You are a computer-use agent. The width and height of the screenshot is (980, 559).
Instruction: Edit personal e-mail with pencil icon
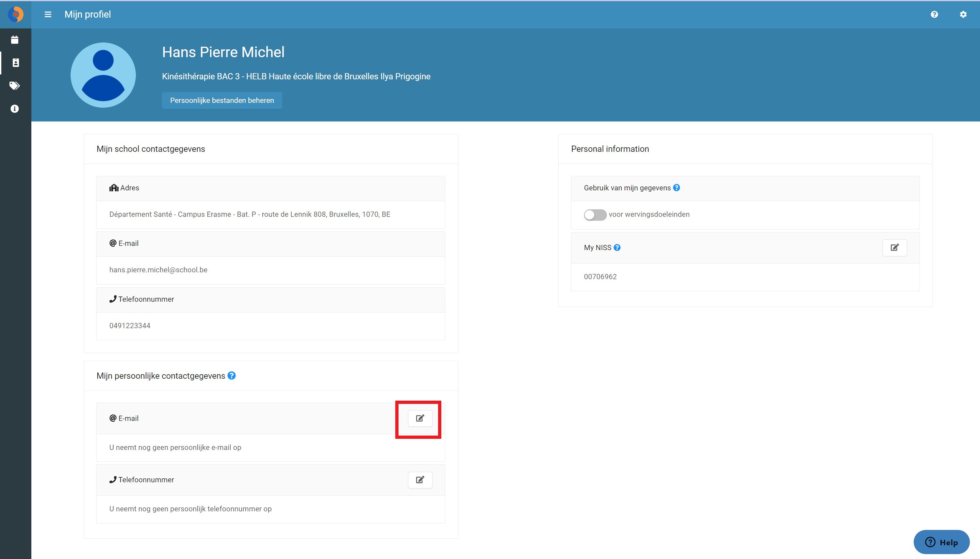[420, 418]
